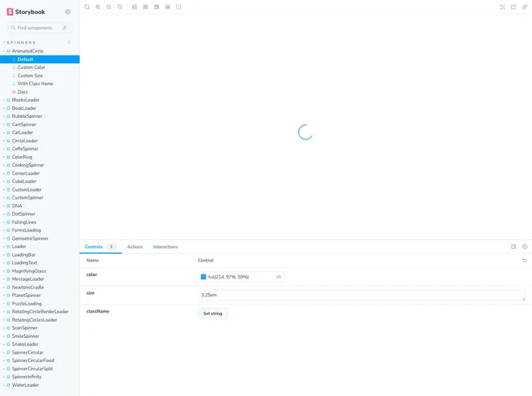The height and width of the screenshot is (396, 532).
Task: Focus the Find components search box
Action: click(x=39, y=28)
